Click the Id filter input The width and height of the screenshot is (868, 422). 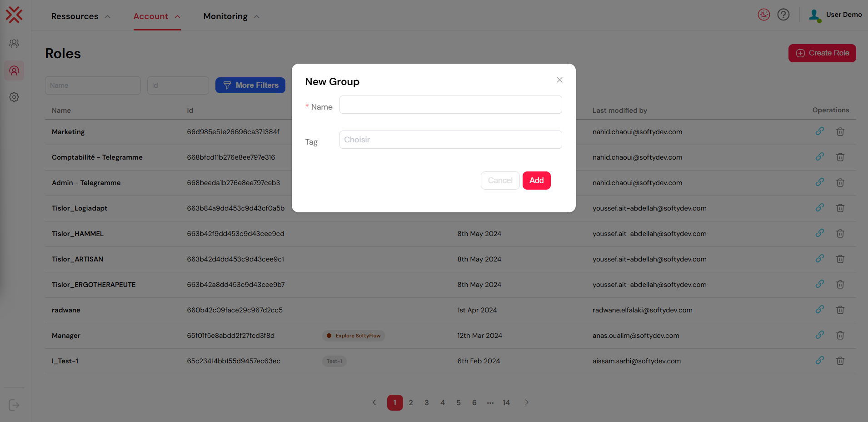click(x=178, y=85)
